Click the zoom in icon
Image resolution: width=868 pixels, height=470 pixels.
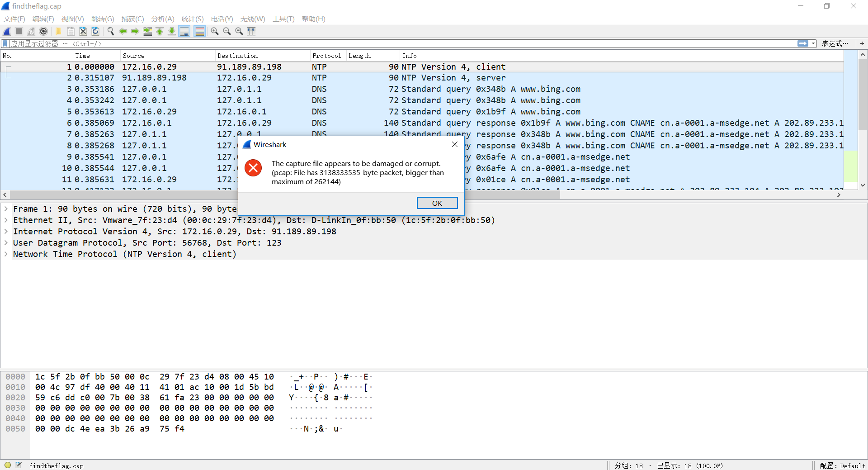(215, 31)
